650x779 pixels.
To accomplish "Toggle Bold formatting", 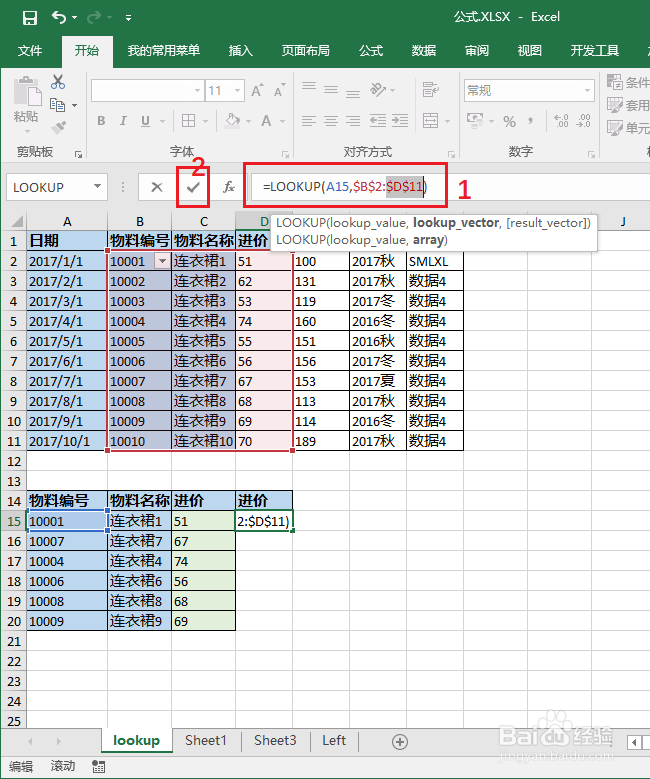I will (101, 121).
